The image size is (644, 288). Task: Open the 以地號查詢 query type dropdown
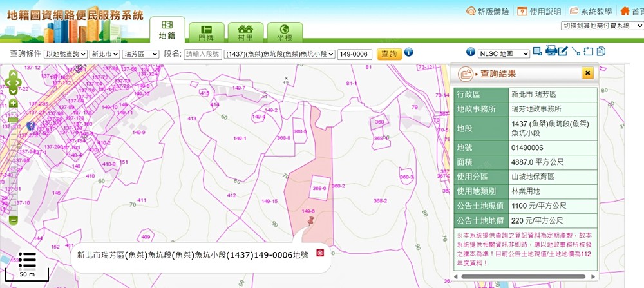65,54
